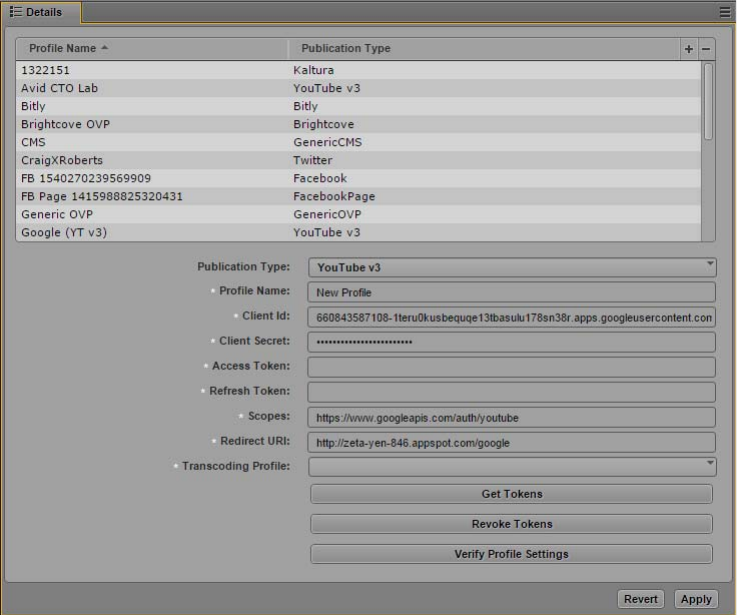
Task: Click the profile list scrollbar thumb
Action: pos(708,102)
